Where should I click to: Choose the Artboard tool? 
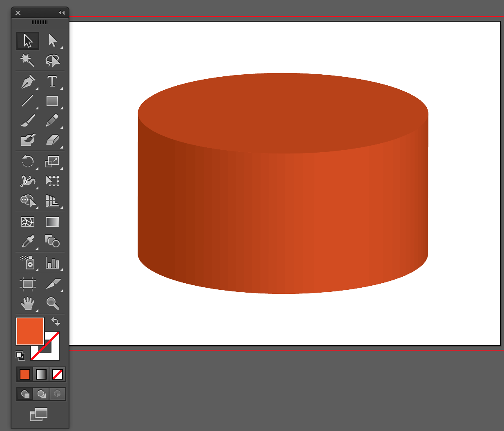pos(28,284)
